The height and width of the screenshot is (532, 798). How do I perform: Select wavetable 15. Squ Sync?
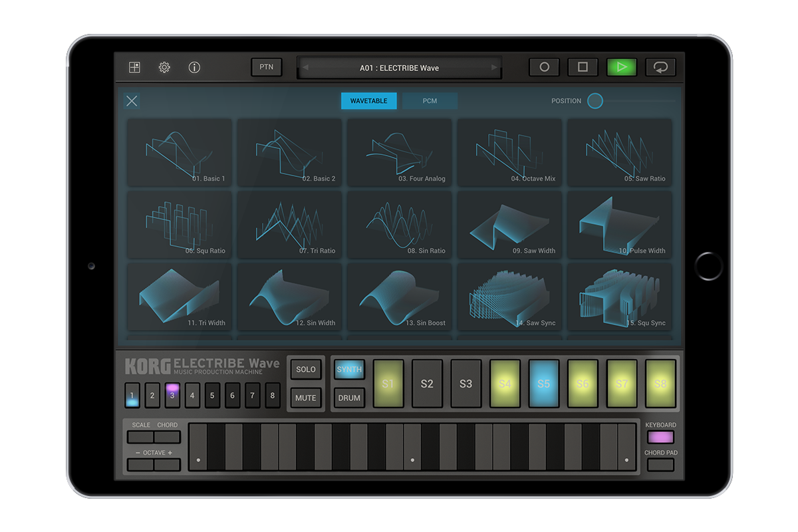(x=619, y=297)
